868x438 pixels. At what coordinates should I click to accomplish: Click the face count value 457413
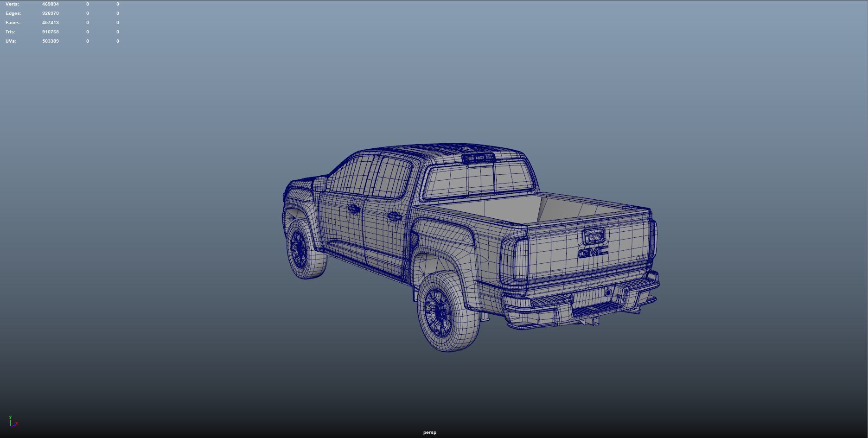(51, 23)
